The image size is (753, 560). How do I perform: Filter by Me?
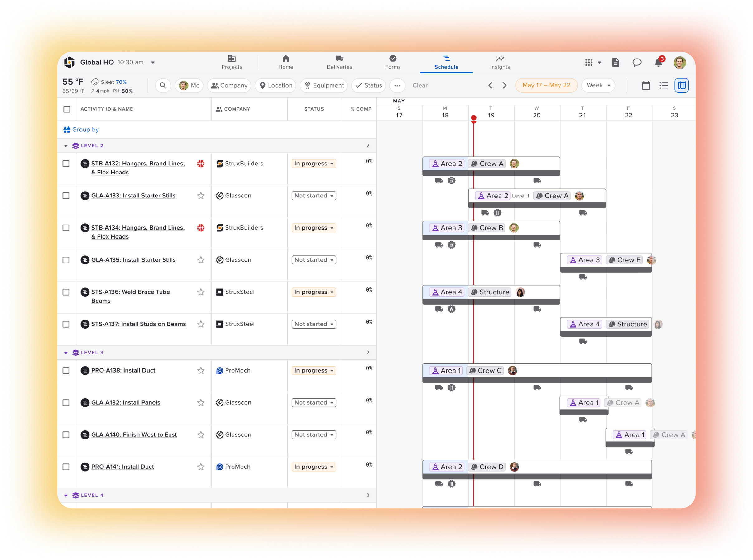(189, 85)
